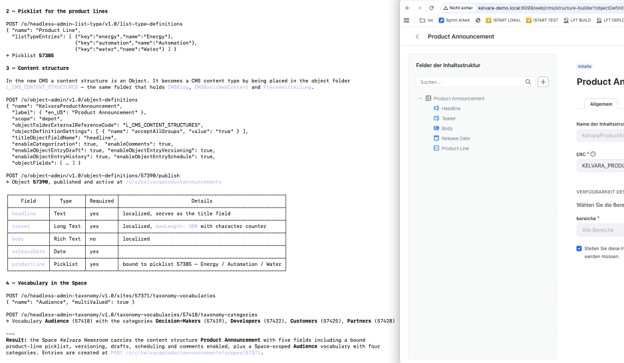Screen dimensions: 624x363
Task: Go back from Product Announcement page
Action: pos(417,37)
